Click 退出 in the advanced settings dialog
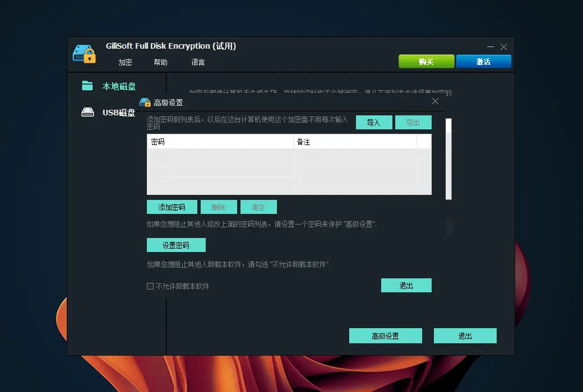The width and height of the screenshot is (583, 392). click(x=406, y=286)
